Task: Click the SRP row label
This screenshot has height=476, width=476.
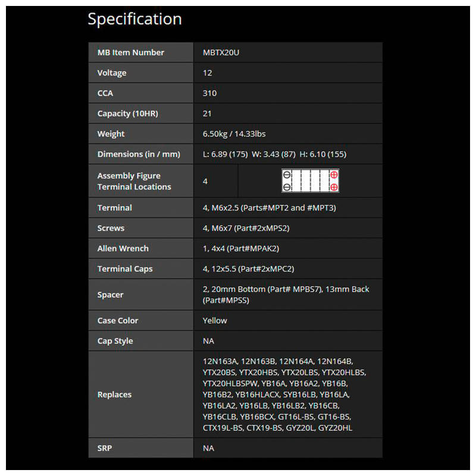Action: coord(105,448)
